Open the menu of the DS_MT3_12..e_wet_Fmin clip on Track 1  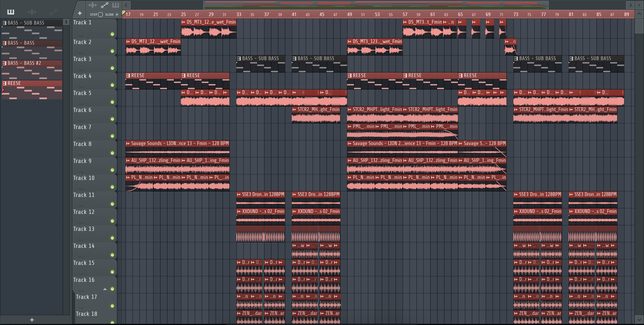pos(184,22)
